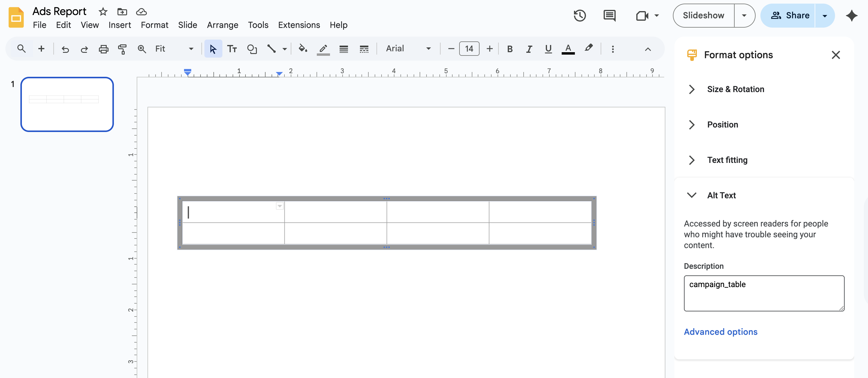Toggle bold formatting

tap(510, 49)
